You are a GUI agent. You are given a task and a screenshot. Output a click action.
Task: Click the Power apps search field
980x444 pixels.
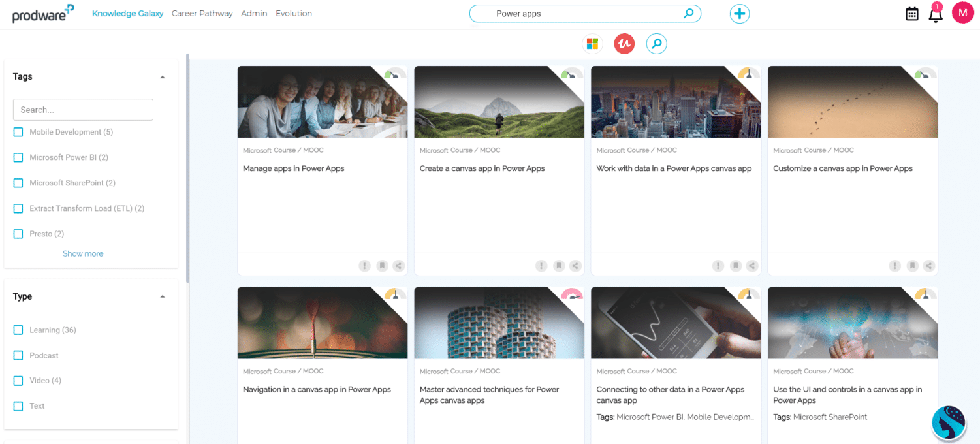click(585, 13)
